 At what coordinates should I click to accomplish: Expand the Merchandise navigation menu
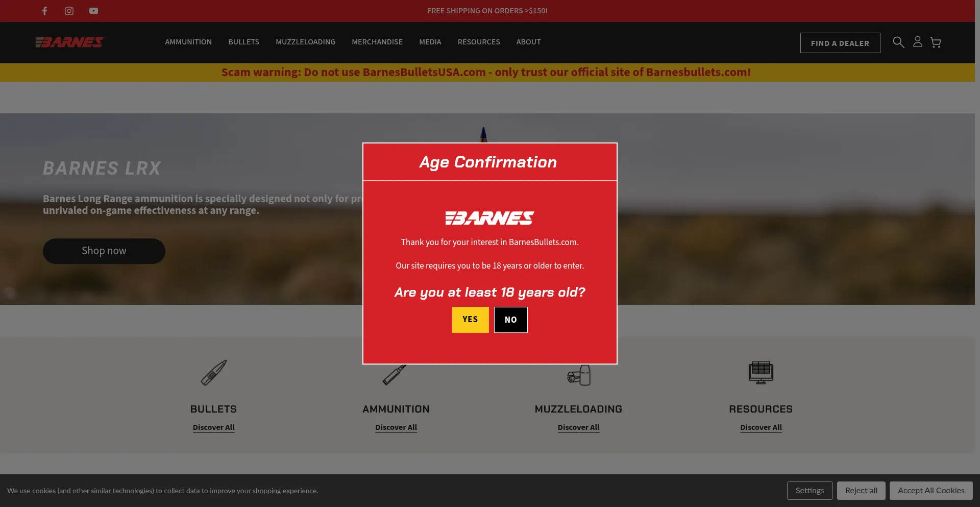[377, 42]
